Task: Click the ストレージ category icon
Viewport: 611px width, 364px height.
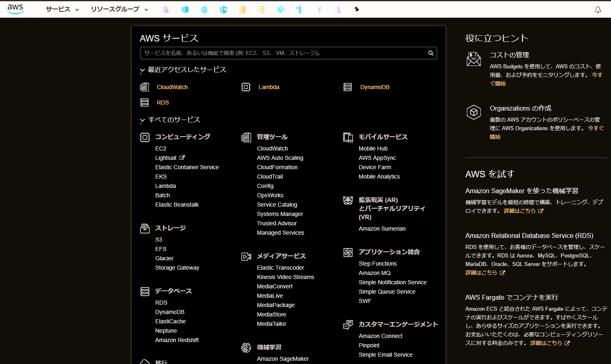Action: click(145, 229)
